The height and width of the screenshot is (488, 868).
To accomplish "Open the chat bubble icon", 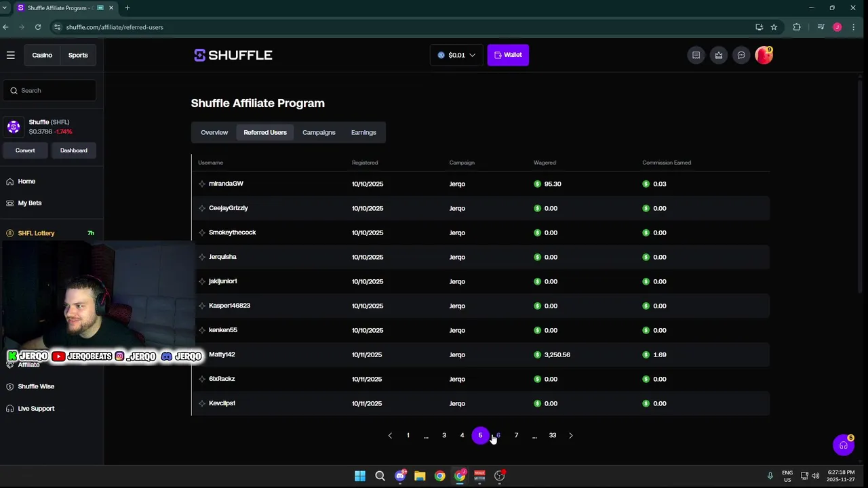I will click(741, 55).
